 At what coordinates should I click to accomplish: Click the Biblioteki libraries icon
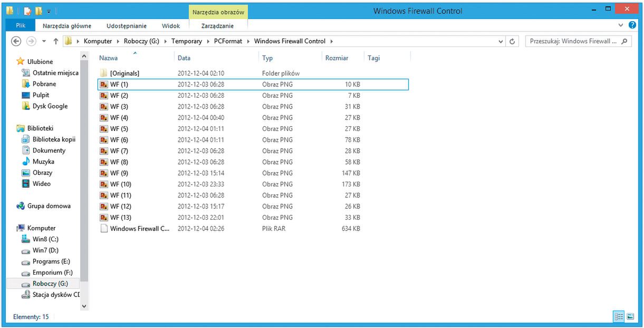click(x=21, y=128)
